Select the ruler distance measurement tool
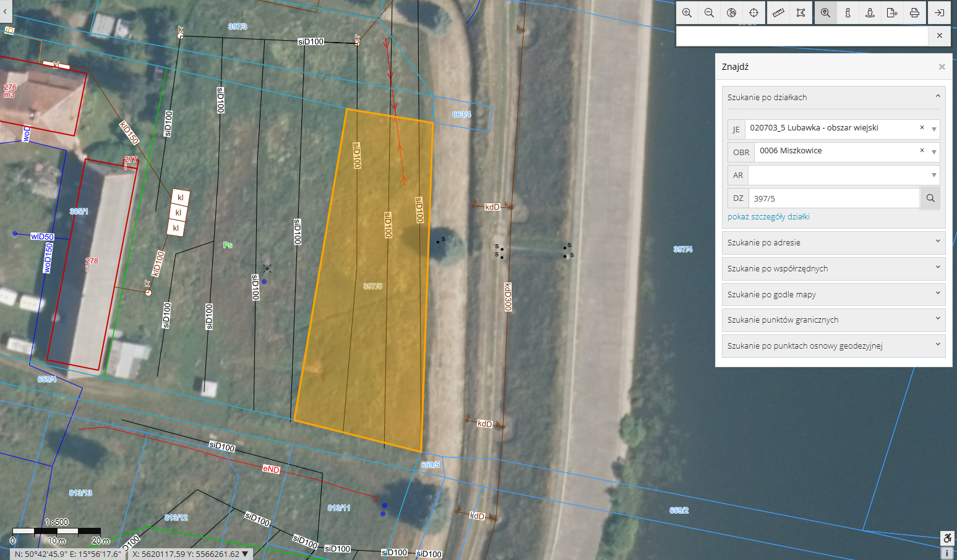This screenshot has height=560, width=957. pos(778,12)
